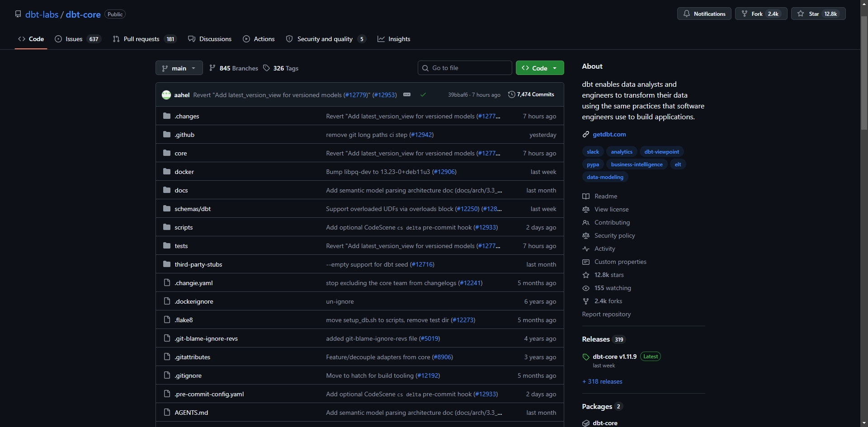Click the dbt-core repository name link

click(x=83, y=14)
